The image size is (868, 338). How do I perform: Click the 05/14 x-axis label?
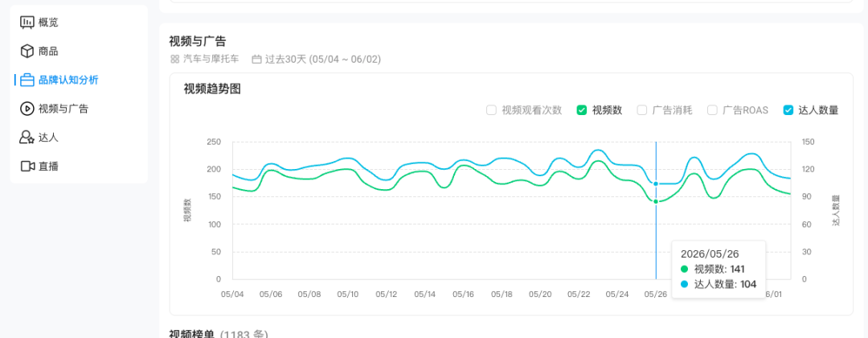point(424,295)
